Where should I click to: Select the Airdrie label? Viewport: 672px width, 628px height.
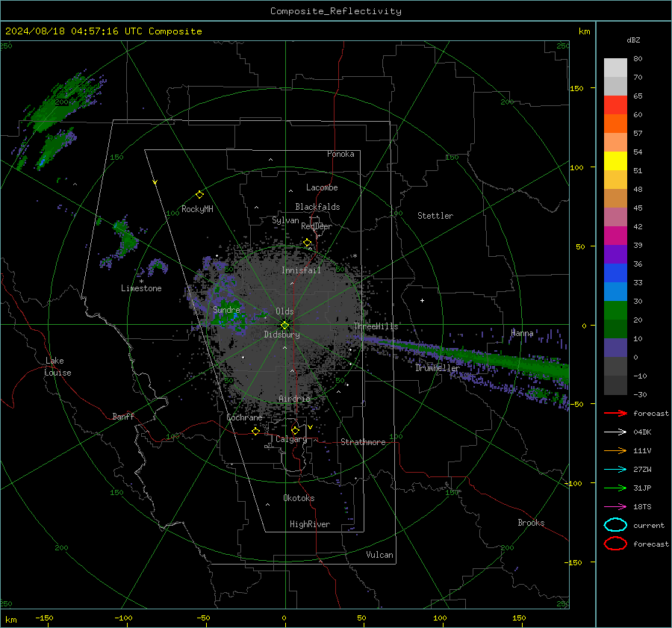point(294,399)
